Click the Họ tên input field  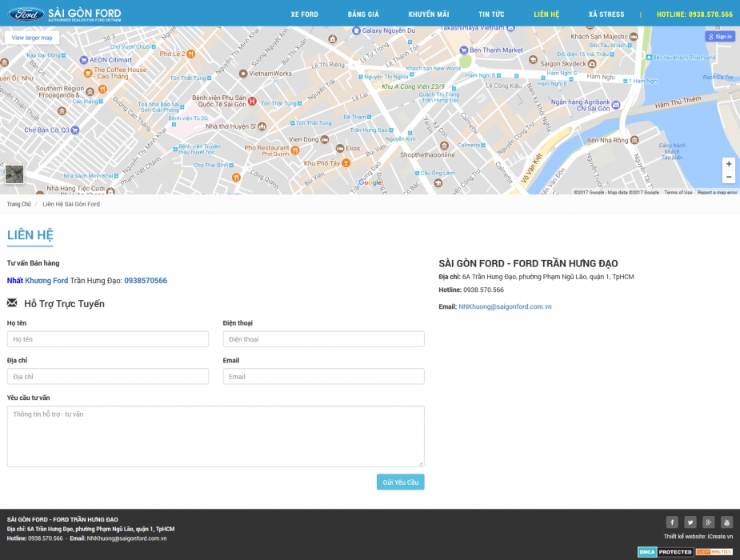coord(108,339)
